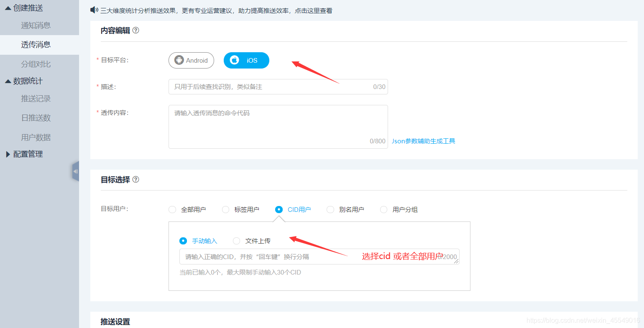Open help icon next to 内容编辑
644x328 pixels.
[135, 30]
